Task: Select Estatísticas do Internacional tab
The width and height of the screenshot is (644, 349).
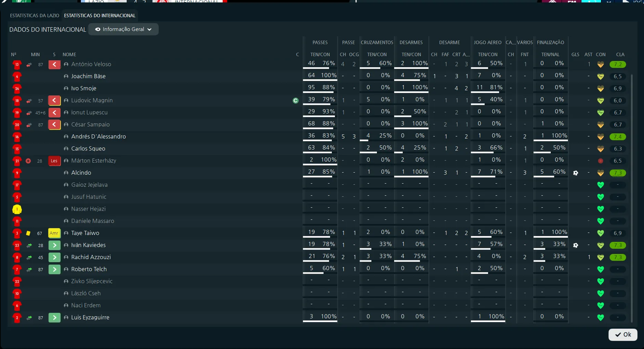Action: pyautogui.click(x=99, y=16)
